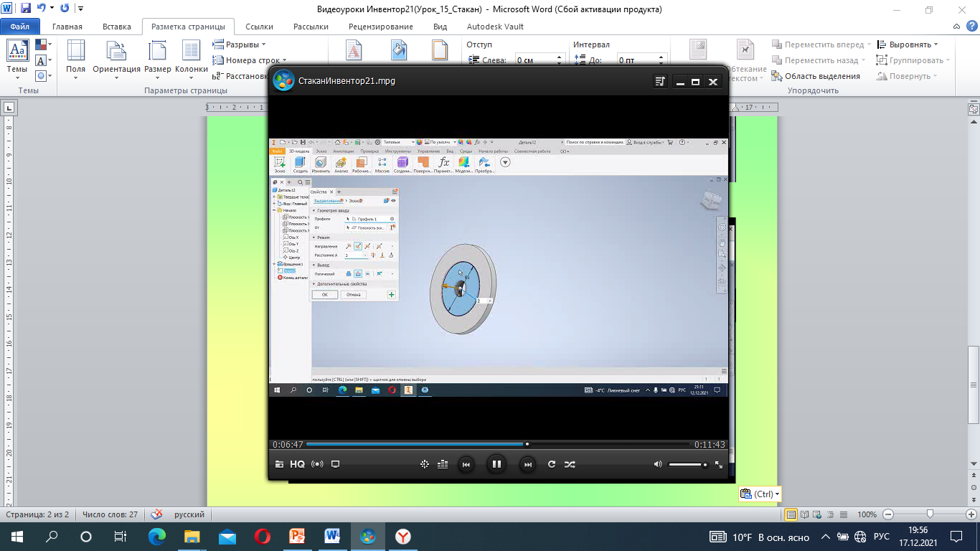Viewport: 980px width, 551px height.
Task: Click the page borders icon
Action: [x=440, y=50]
